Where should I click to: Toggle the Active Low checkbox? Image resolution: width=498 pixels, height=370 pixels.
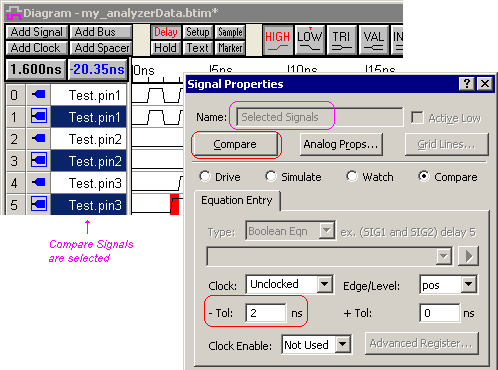(417, 117)
